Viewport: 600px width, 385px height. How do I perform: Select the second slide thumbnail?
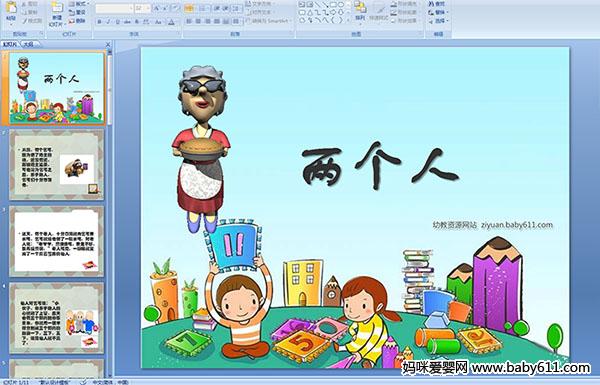(x=57, y=165)
